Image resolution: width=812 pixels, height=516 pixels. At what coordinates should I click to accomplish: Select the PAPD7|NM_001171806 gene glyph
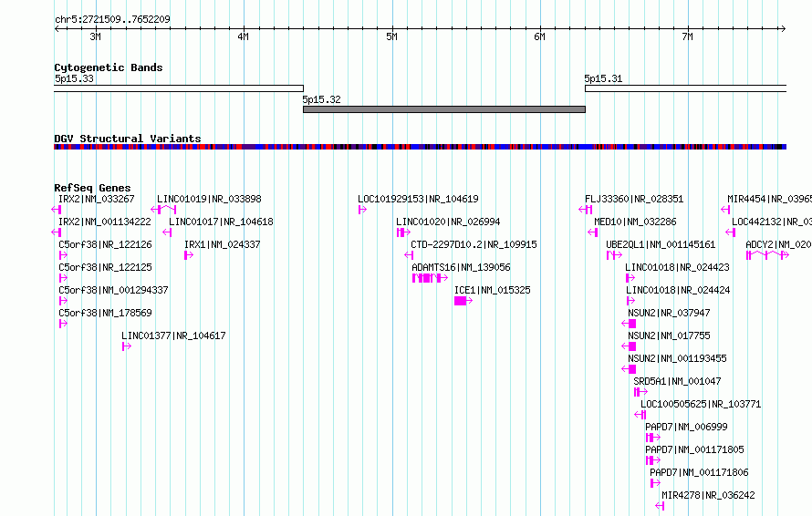click(655, 483)
